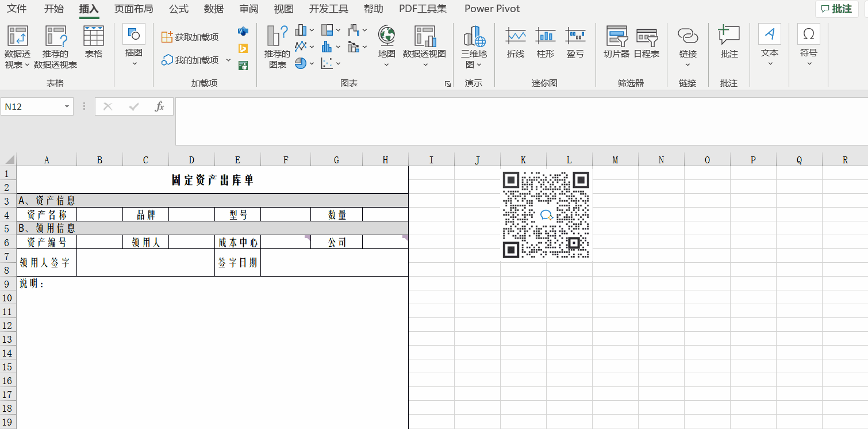Expand scatter chart dropdown arrow

coord(339,63)
